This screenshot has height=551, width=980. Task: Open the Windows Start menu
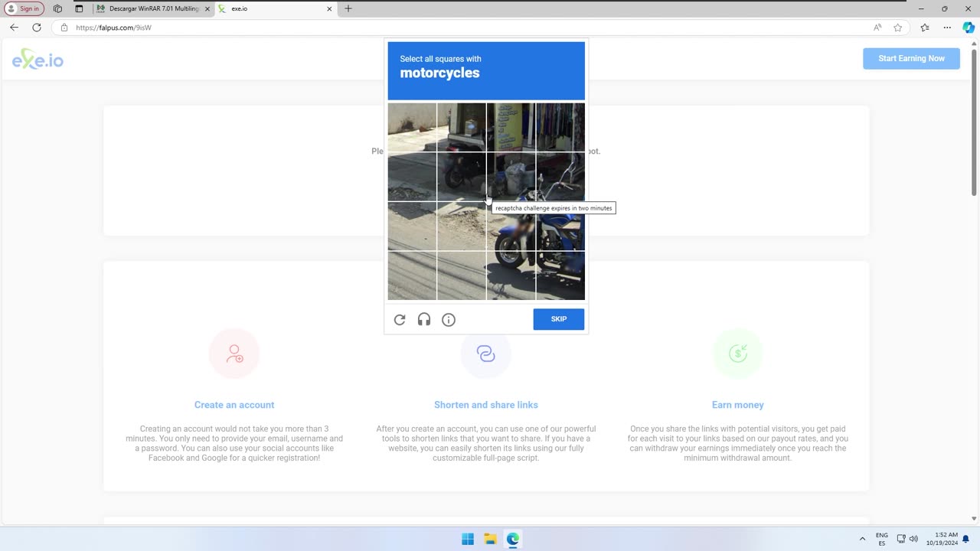[x=468, y=539]
